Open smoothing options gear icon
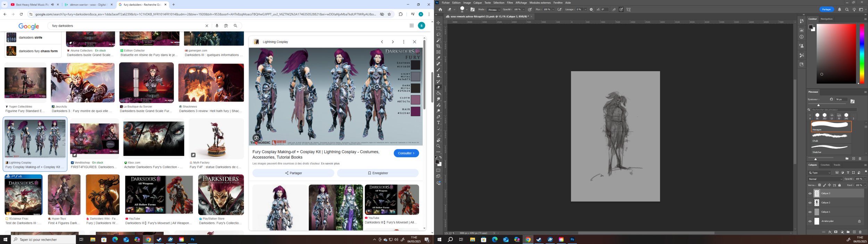Image resolution: width=868 pixels, height=244 pixels. 592,9
